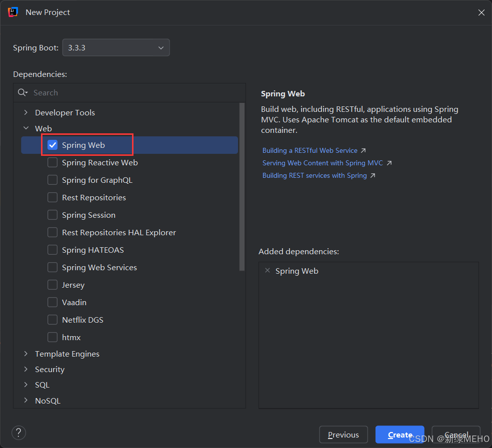Image resolution: width=492 pixels, height=448 pixels.
Task: Expand the SQL category
Action: click(26, 385)
